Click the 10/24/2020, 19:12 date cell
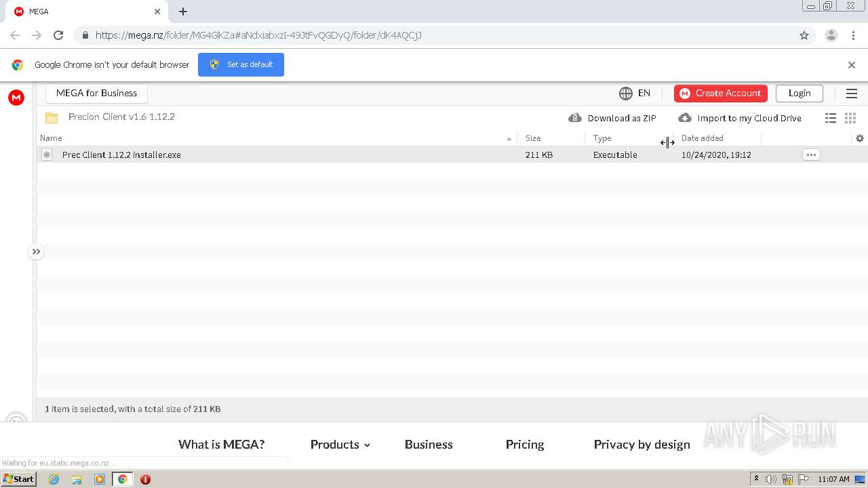Screen dimensions: 868x488 click(716, 155)
